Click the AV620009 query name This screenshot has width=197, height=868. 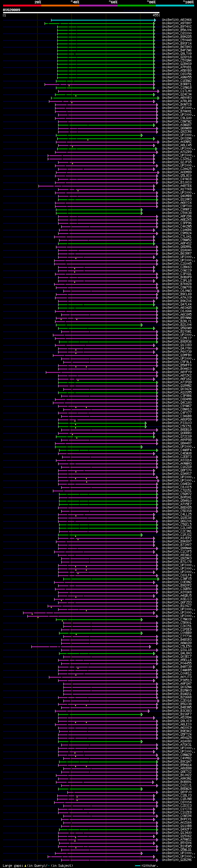tap(11, 10)
